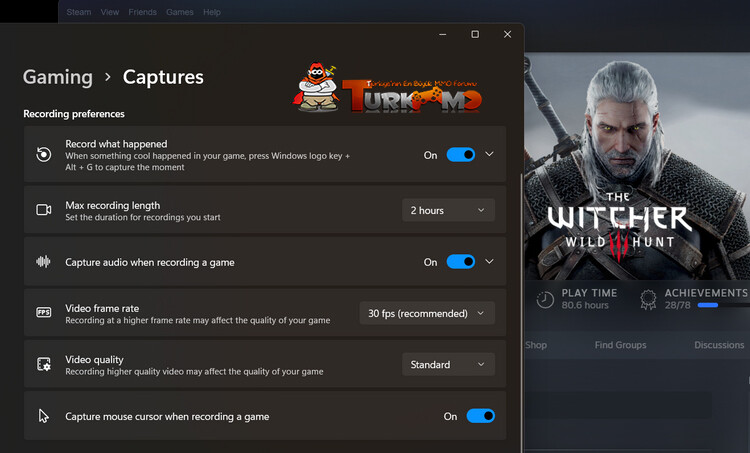Viewport: 750px width, 453px height.
Task: Open the Max recording length 2 hours dropdown
Action: point(448,210)
